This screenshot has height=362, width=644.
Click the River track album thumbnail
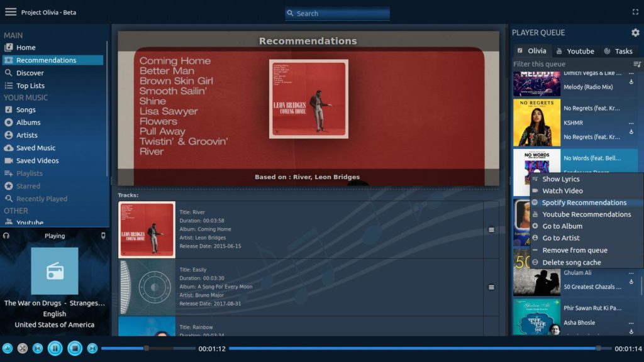[147, 230]
